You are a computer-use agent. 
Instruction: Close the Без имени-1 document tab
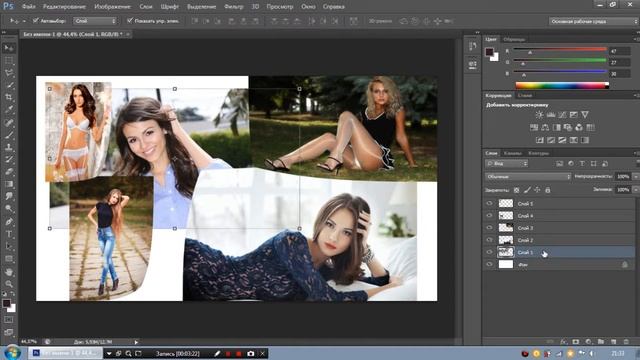128,34
